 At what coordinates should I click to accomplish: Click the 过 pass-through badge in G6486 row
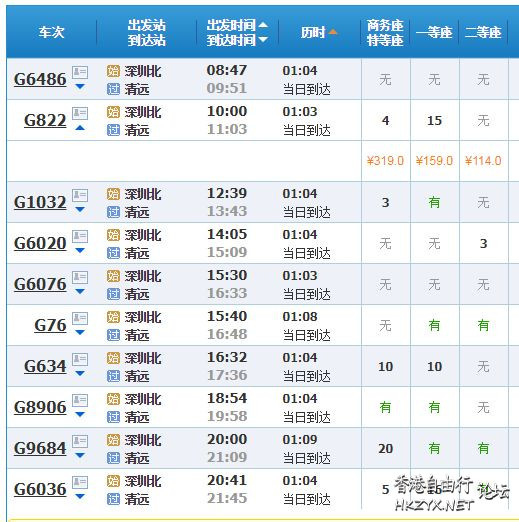[113, 89]
